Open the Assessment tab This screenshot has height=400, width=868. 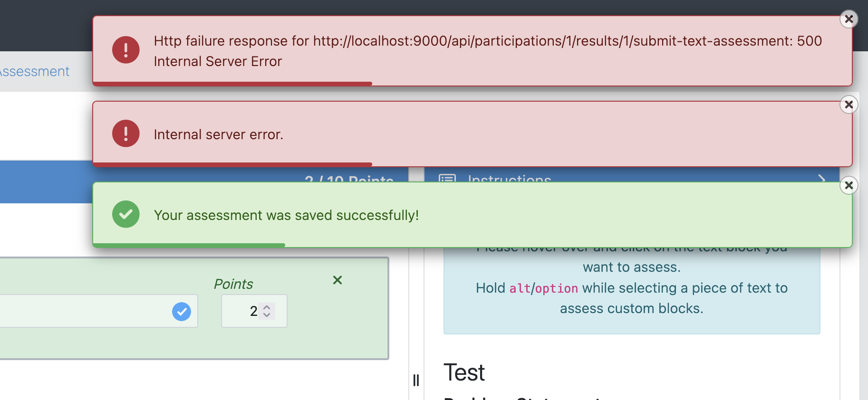point(34,71)
